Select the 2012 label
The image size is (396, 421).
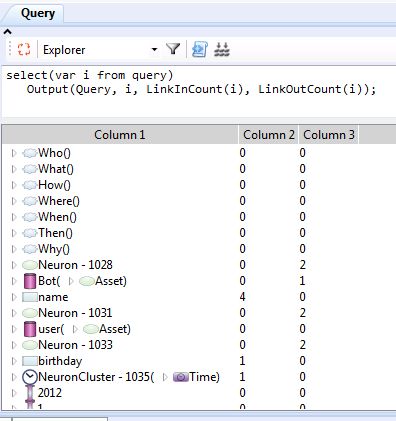pos(50,393)
